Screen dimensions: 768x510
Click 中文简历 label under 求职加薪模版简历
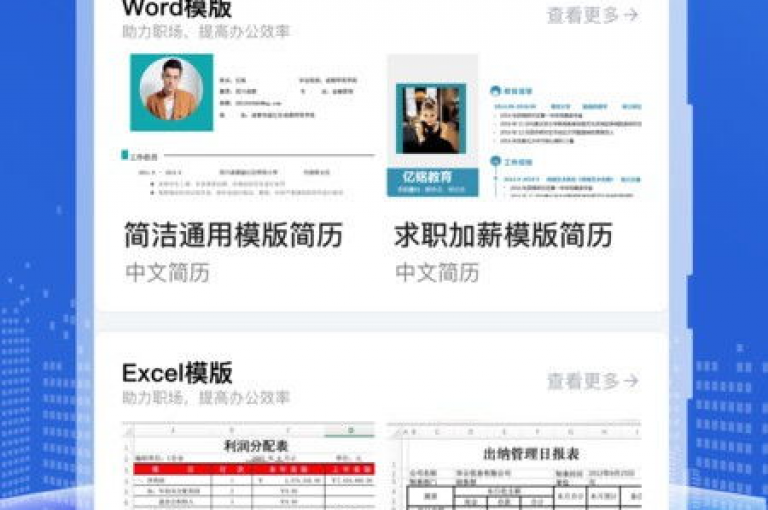(437, 272)
